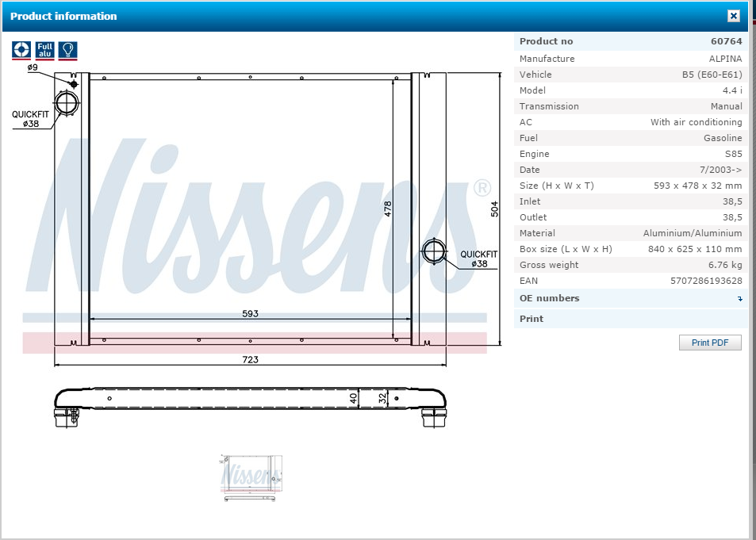Screen dimensions: 756x540
Task: Select the box size 840 x 625 x 110 mm
Action: pos(695,249)
